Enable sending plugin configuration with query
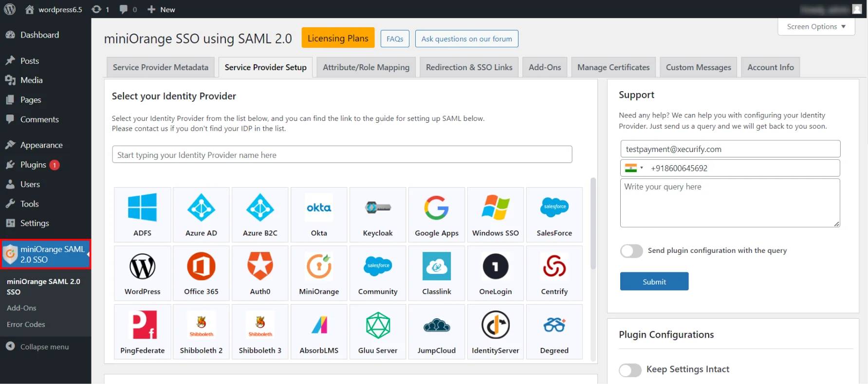This screenshot has width=868, height=384. pyautogui.click(x=631, y=251)
